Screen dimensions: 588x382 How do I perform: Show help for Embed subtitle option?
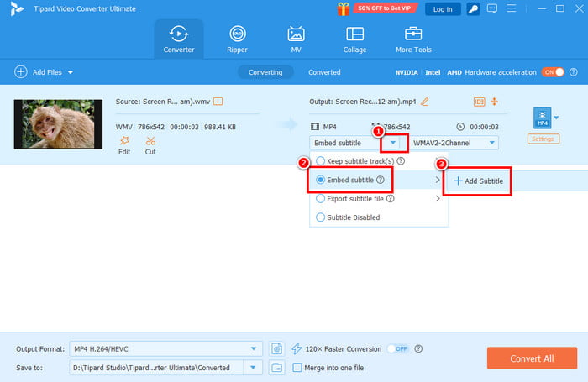381,180
